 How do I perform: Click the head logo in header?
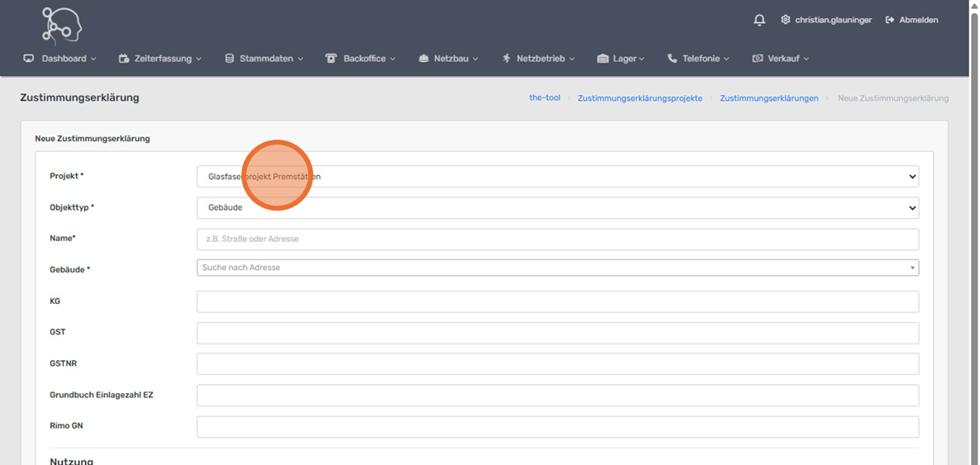point(62,25)
